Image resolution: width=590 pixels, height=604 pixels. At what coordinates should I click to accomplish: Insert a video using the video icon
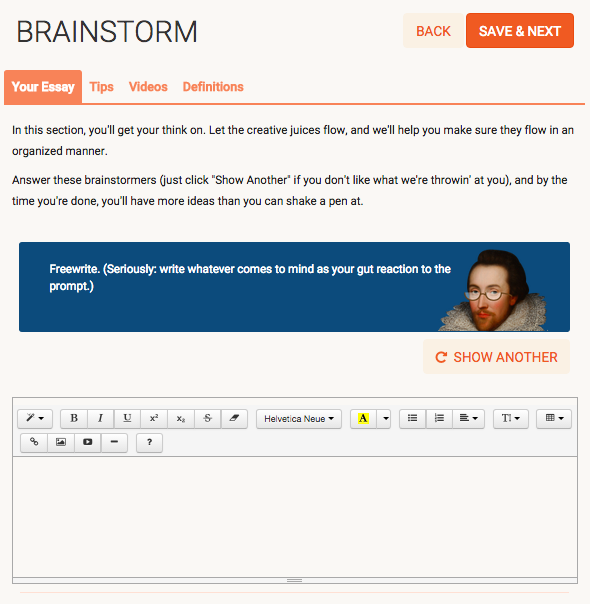coord(87,442)
